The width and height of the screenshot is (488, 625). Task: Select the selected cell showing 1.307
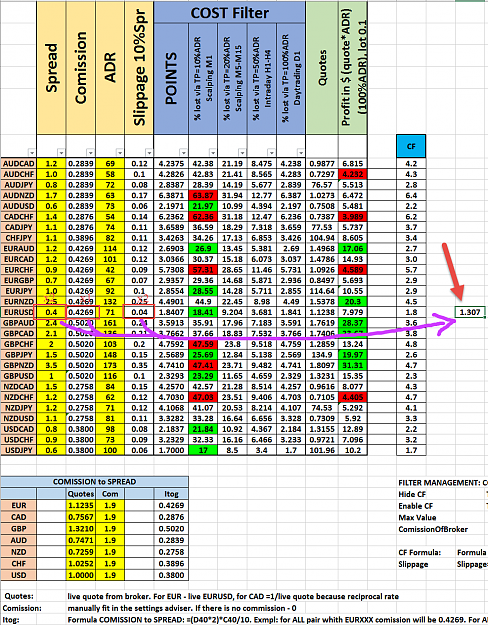pos(470,312)
